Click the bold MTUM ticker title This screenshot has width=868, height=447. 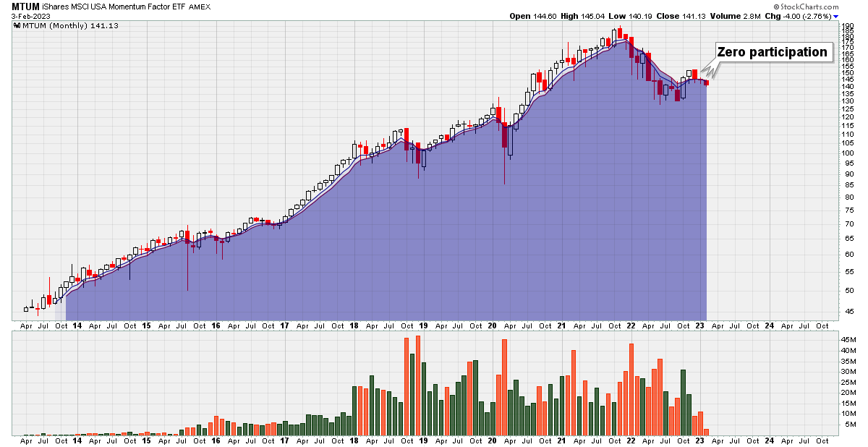26,6
